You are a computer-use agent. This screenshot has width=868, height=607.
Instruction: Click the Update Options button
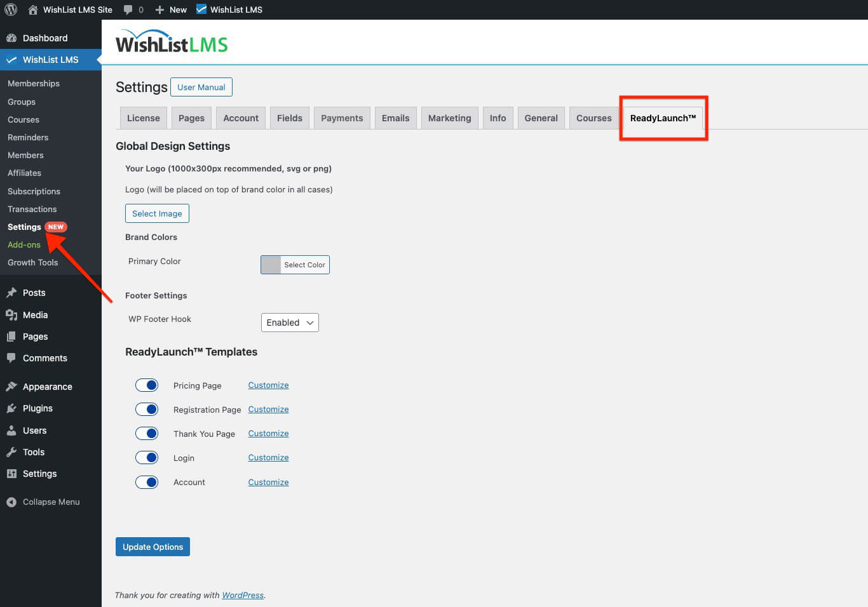(x=153, y=546)
